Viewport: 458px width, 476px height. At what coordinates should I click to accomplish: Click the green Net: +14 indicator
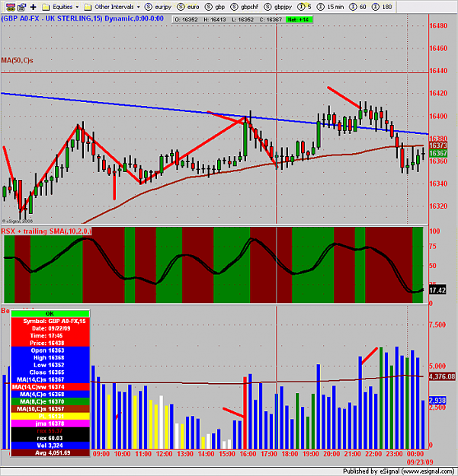pyautogui.click(x=299, y=20)
